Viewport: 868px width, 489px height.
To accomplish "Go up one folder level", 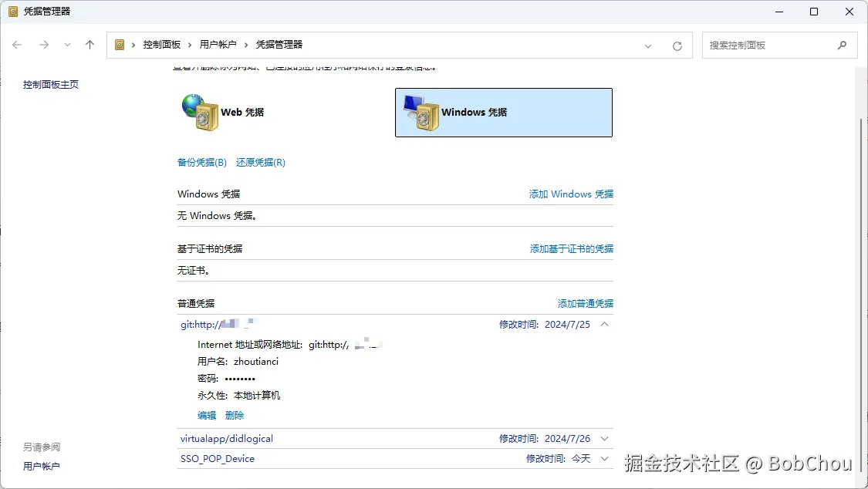I will click(90, 45).
